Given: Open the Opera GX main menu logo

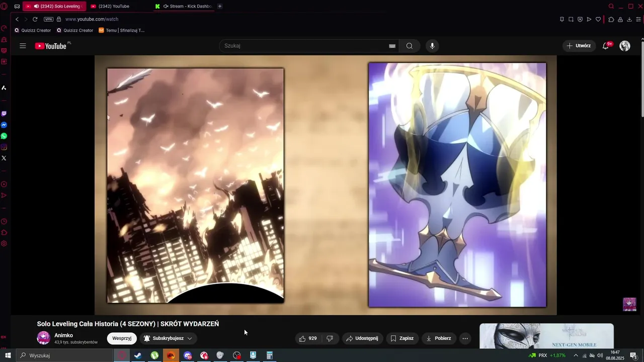Looking at the screenshot, I should coord(4,6).
